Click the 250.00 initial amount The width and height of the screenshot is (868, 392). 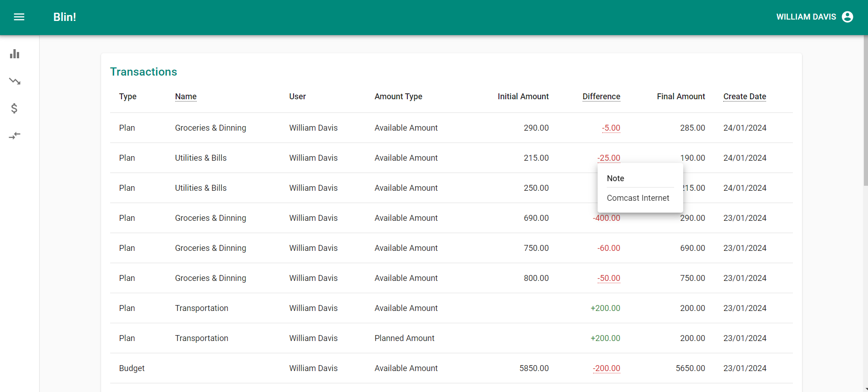click(536, 188)
